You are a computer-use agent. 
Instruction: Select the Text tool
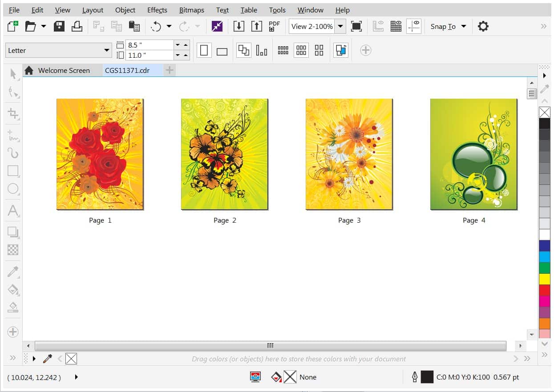point(13,211)
